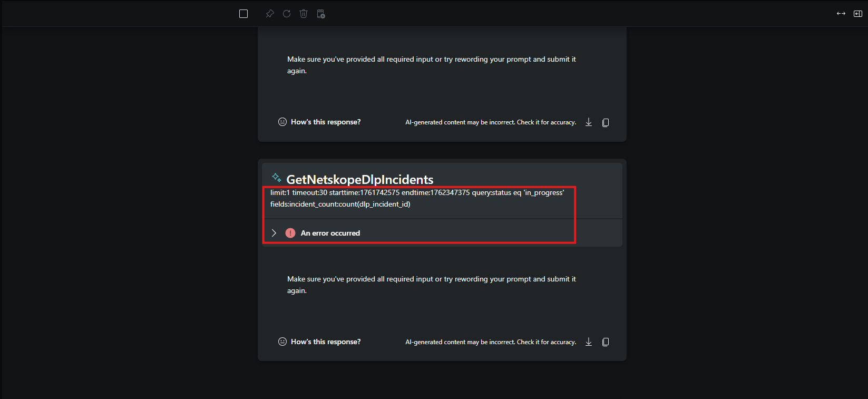The width and height of the screenshot is (868, 399).
Task: Expand the 'An error occurred' chevron
Action: pyautogui.click(x=274, y=233)
